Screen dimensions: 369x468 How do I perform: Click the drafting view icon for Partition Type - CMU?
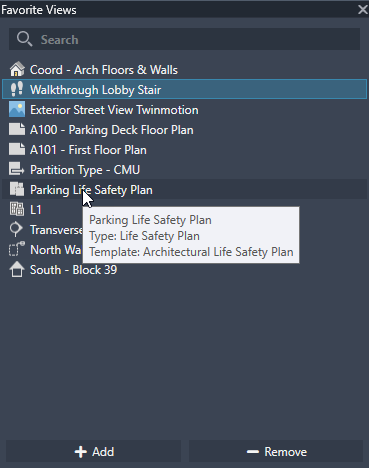[17, 169]
